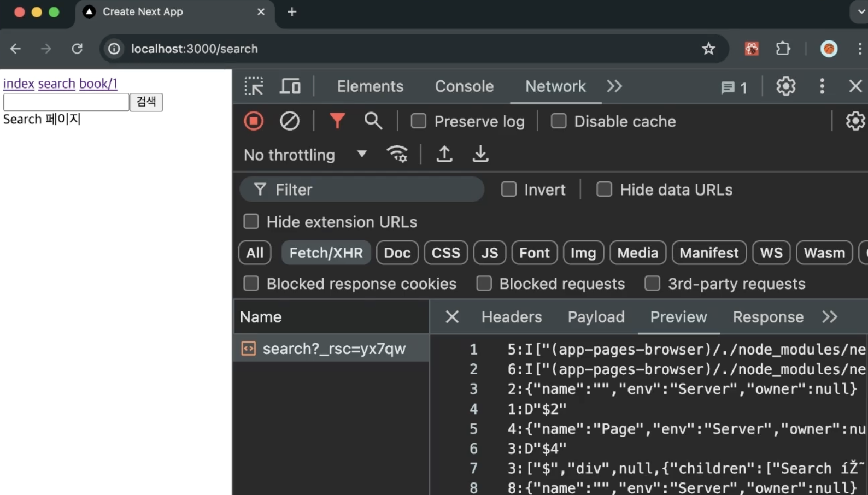This screenshot has height=495, width=868.
Task: Close the DevTools panel
Action: pos(855,86)
